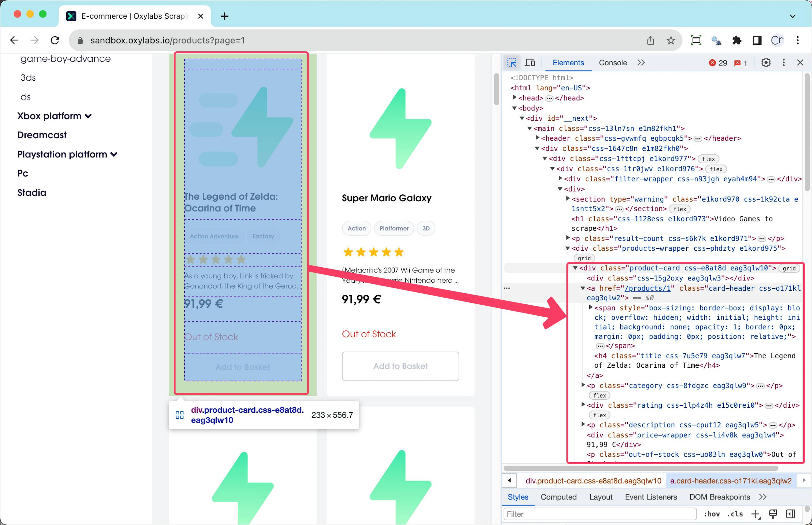Show more DevTools tabs
The width and height of the screenshot is (812, 525).
(x=641, y=63)
